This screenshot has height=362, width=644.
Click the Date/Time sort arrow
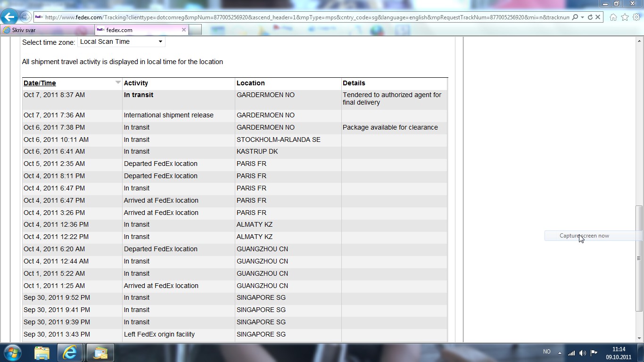coord(118,82)
